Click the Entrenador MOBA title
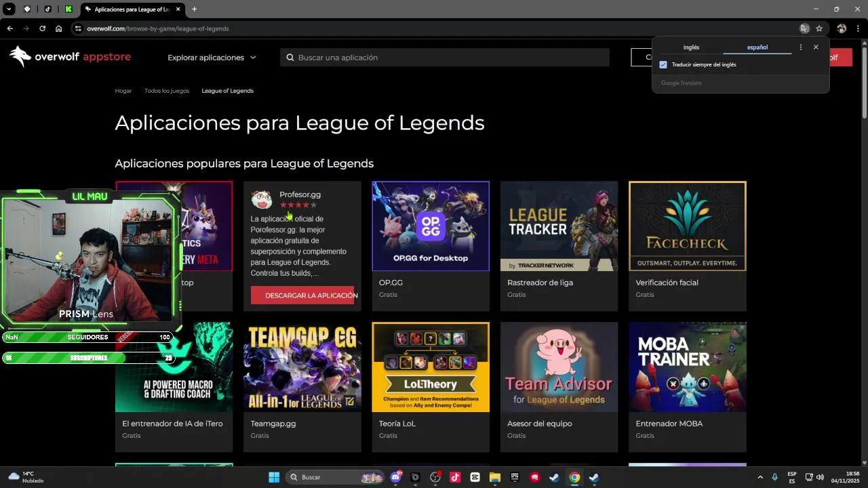 [x=669, y=424]
